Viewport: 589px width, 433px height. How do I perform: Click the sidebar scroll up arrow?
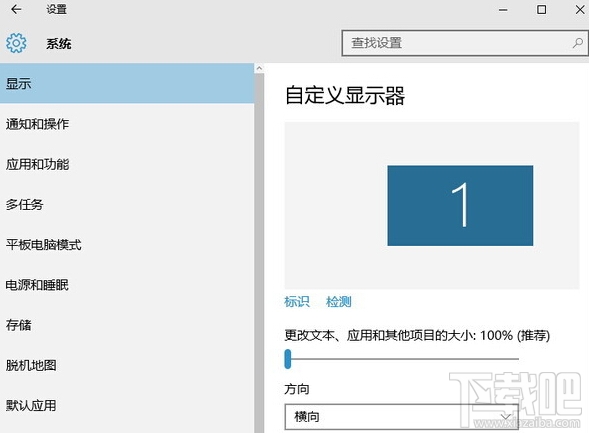[259, 68]
